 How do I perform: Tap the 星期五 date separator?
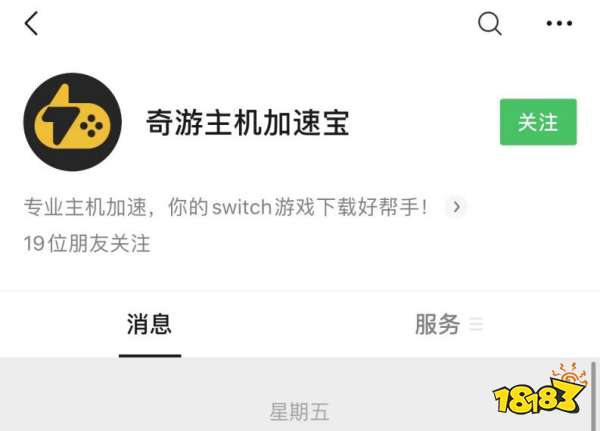[299, 412]
